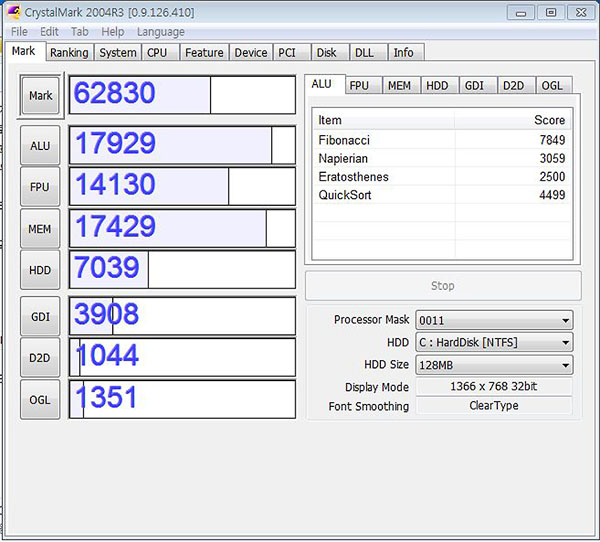
Task: Run the HDD benchmark button
Action: point(40,270)
